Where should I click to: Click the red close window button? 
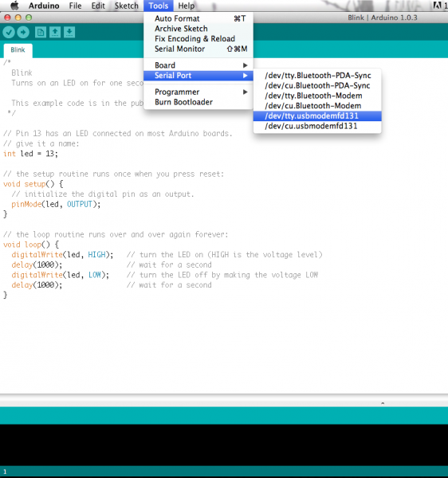point(7,18)
